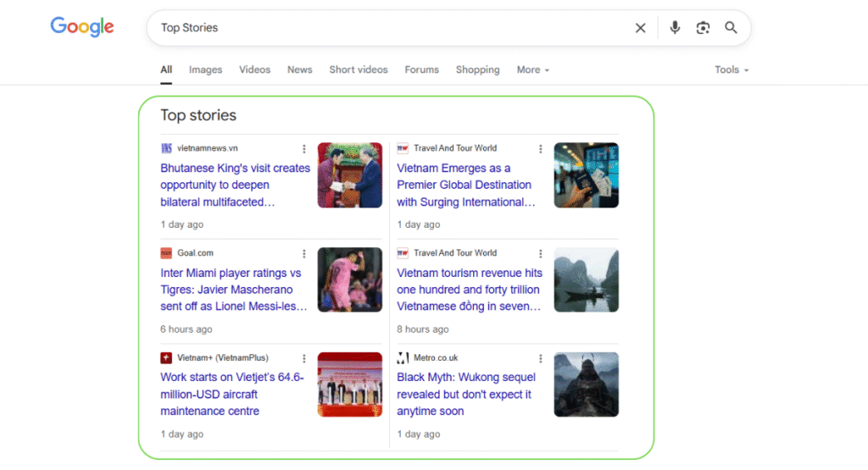Open three-dot menu for Goal.com story
This screenshot has height=470, width=868.
pos(304,253)
